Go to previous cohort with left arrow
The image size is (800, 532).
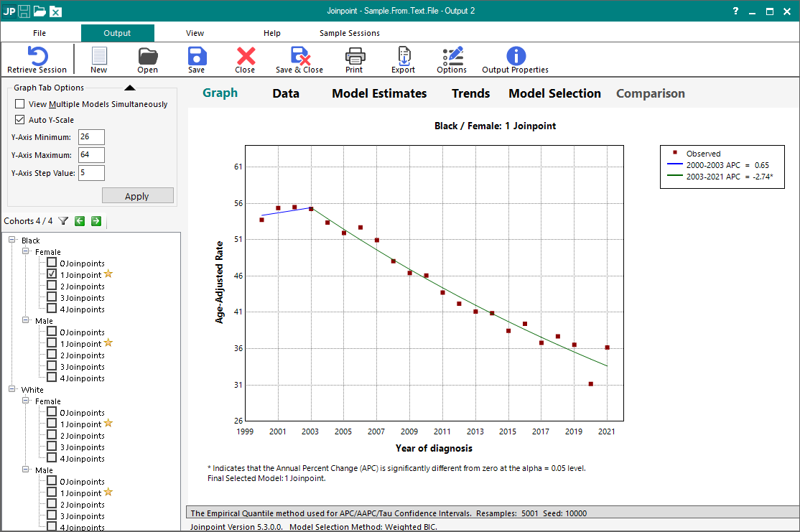(80, 221)
